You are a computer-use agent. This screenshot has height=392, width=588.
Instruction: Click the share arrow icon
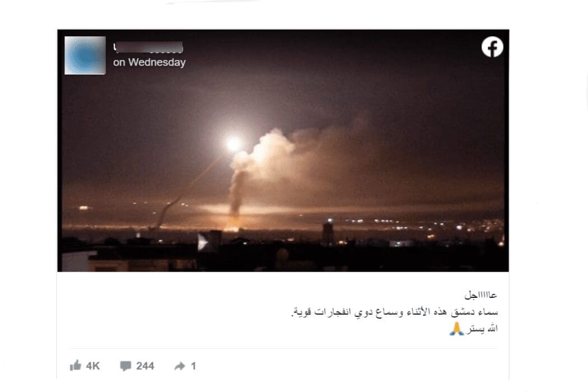click(x=180, y=366)
